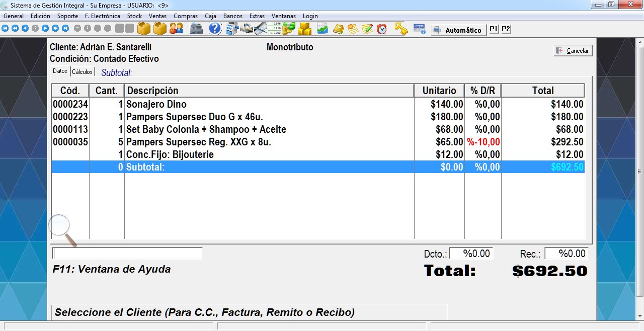Image resolution: width=644 pixels, height=331 pixels.
Task: Open the statistics chart icon
Action: pyautogui.click(x=322, y=29)
